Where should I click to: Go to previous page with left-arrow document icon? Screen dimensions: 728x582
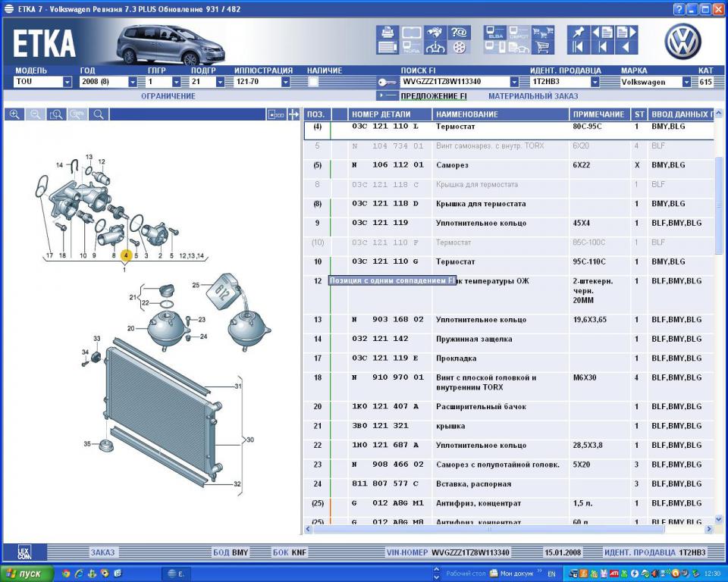coord(602,33)
